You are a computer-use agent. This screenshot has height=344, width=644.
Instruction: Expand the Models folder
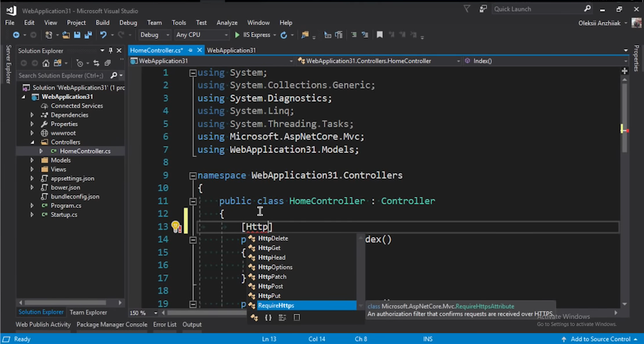pos(32,160)
